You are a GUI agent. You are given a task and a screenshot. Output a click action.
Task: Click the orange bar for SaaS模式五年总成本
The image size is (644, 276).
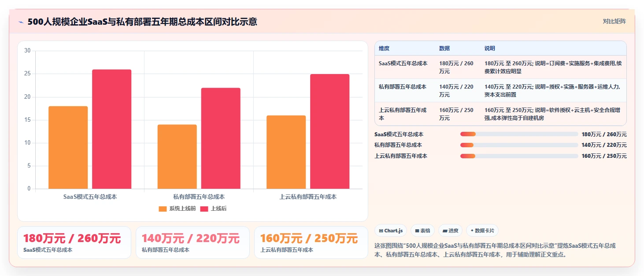68,148
